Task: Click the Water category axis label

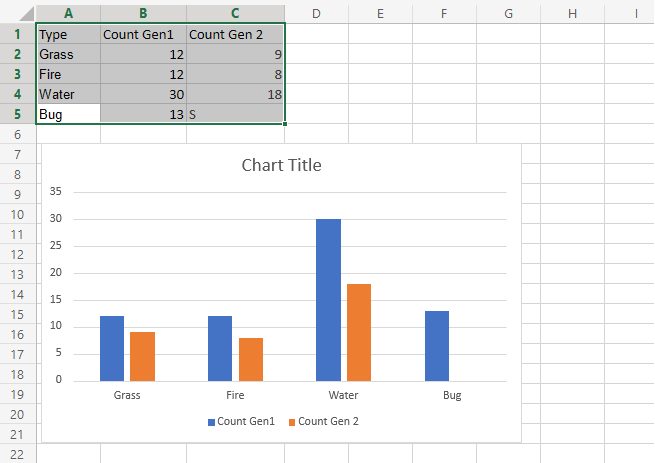Action: point(342,395)
